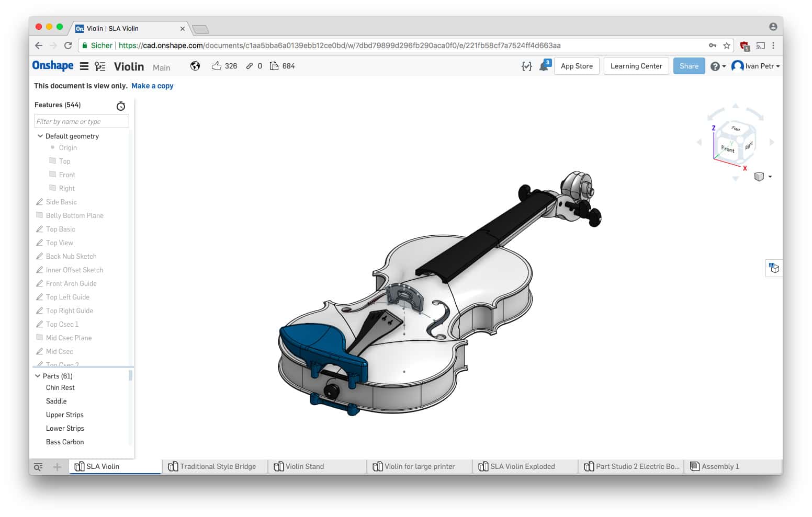Click the Make a copy link
This screenshot has width=812, height=517.
pyautogui.click(x=152, y=86)
